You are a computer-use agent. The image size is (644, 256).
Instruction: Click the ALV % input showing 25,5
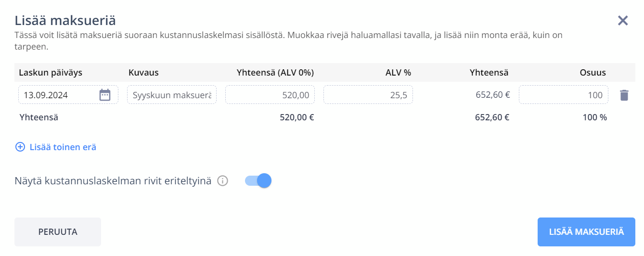tap(368, 95)
